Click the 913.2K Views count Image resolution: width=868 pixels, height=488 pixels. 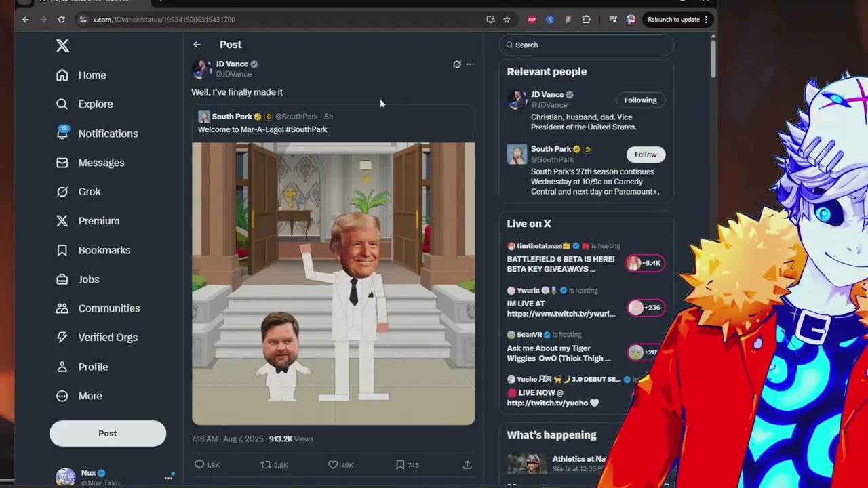coord(291,439)
